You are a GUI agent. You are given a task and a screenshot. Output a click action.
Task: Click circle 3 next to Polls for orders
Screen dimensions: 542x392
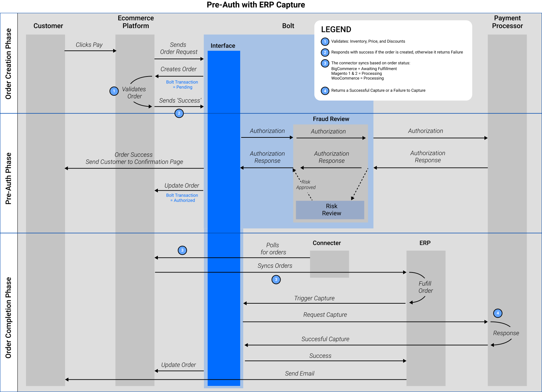pos(182,251)
